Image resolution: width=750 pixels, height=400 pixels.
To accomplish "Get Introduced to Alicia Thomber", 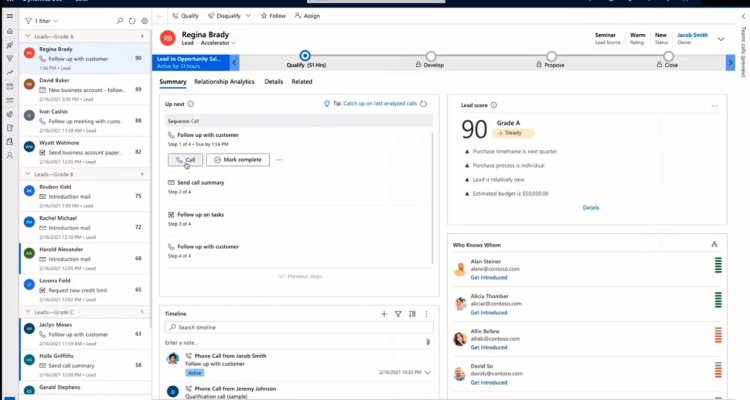I will 489,312.
